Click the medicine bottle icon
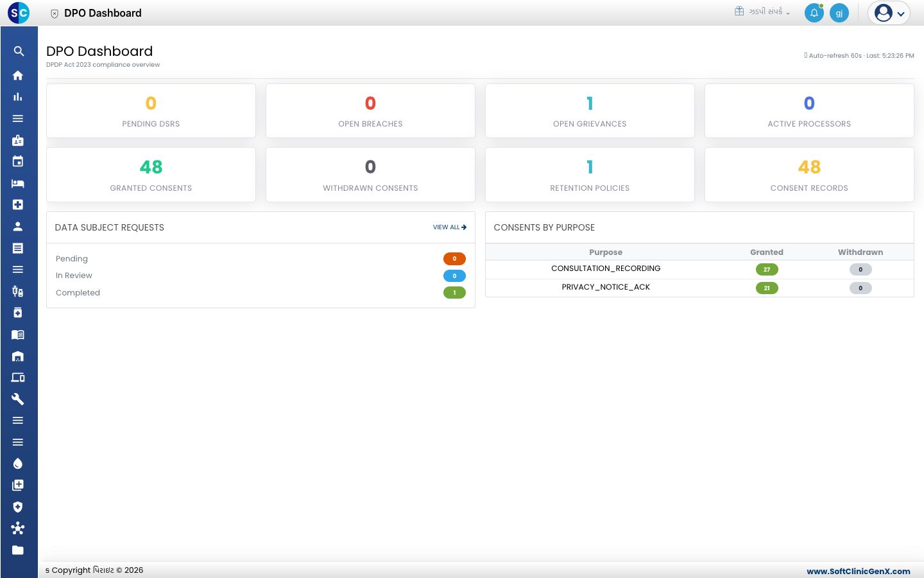This screenshot has width=924, height=578. [18, 313]
